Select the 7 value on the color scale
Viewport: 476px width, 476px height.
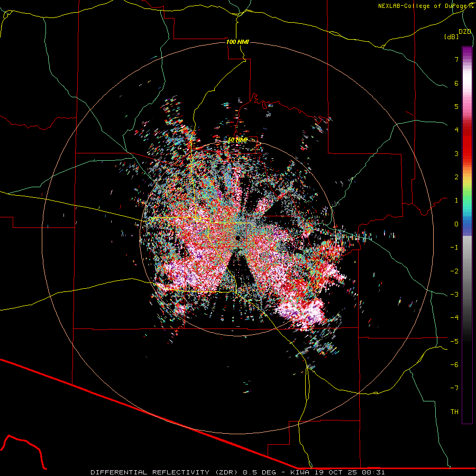(456, 59)
